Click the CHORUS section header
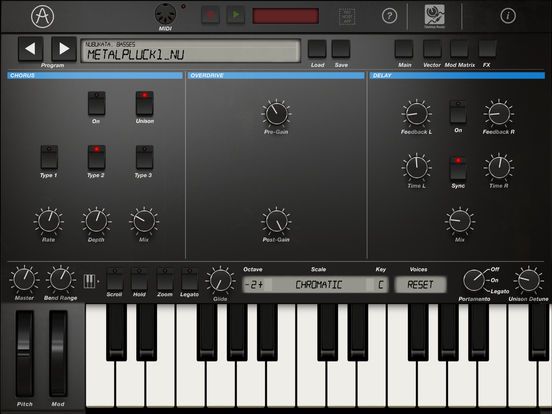This screenshot has width=552, height=414. tap(95, 75)
